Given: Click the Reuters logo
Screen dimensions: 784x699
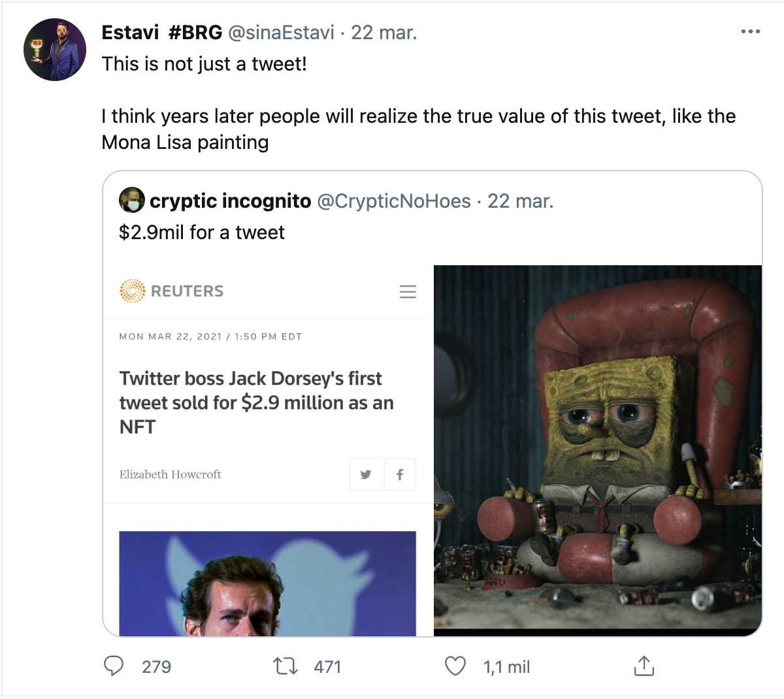Looking at the screenshot, I should point(171,291).
